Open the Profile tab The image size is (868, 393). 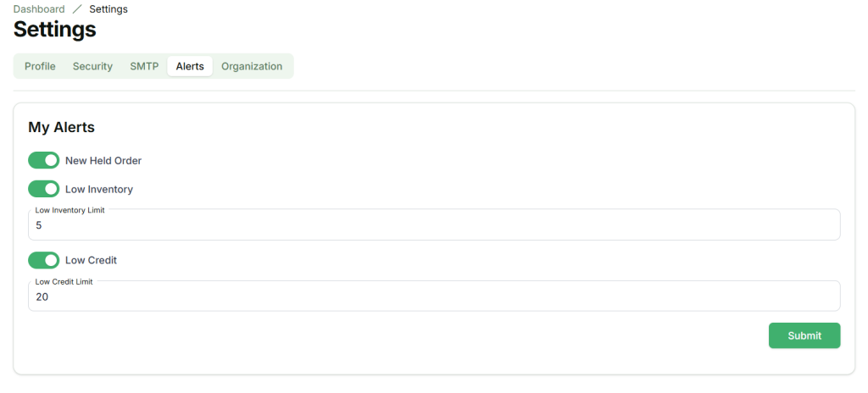click(40, 66)
